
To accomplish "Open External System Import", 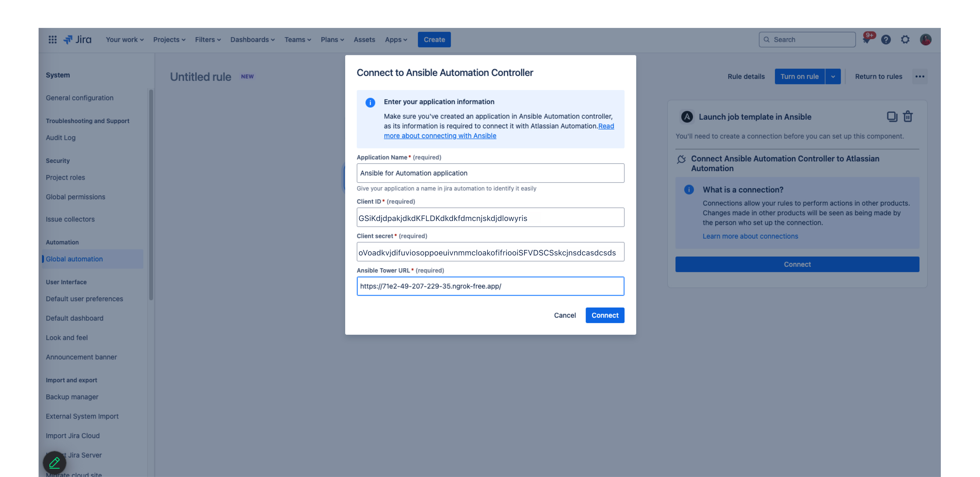I will [82, 416].
